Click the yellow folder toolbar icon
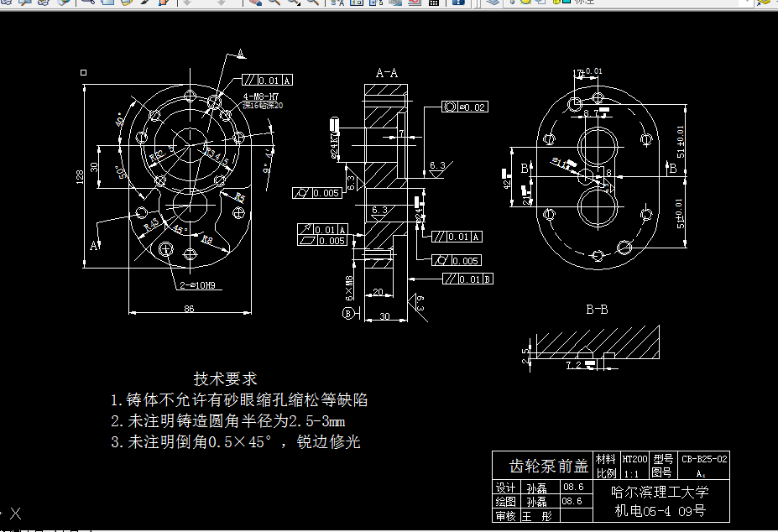 coord(126,5)
